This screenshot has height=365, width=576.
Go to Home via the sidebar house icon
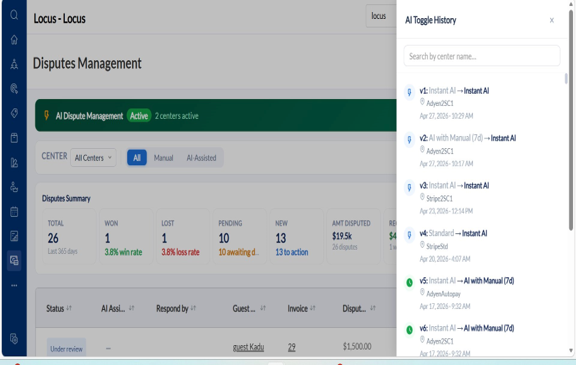pos(14,40)
